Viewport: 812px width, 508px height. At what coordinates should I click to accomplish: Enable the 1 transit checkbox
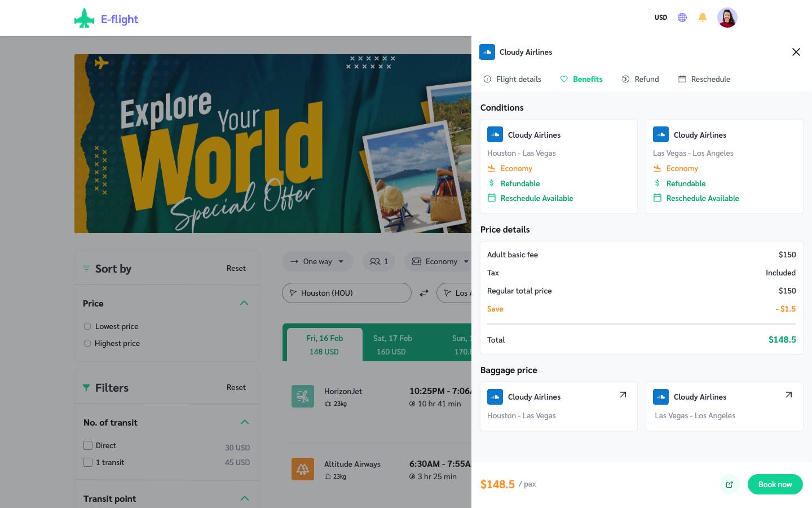[88, 462]
